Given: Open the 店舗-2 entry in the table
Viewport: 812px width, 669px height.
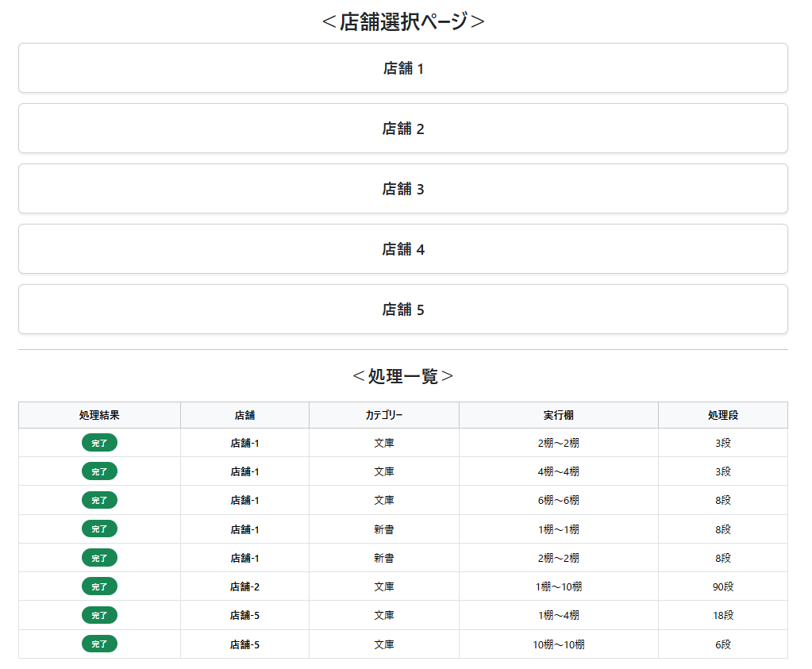Looking at the screenshot, I should pyautogui.click(x=244, y=586).
